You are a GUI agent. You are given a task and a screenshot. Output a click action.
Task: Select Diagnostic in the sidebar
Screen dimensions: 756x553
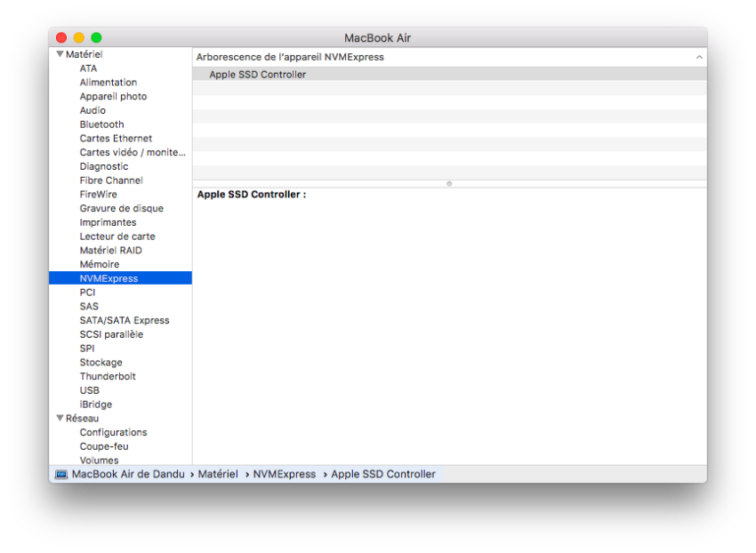pyautogui.click(x=104, y=166)
